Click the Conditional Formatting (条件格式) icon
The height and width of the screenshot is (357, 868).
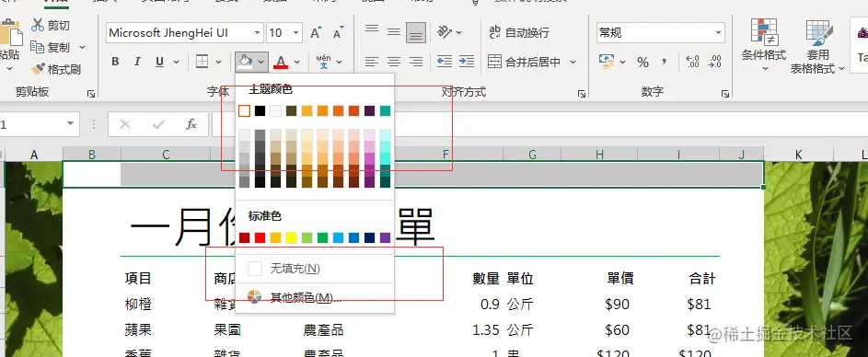click(x=764, y=31)
